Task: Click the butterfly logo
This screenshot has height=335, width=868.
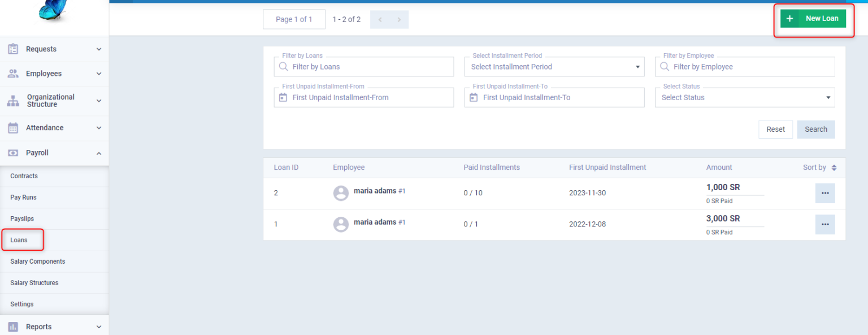Action: 53,10
